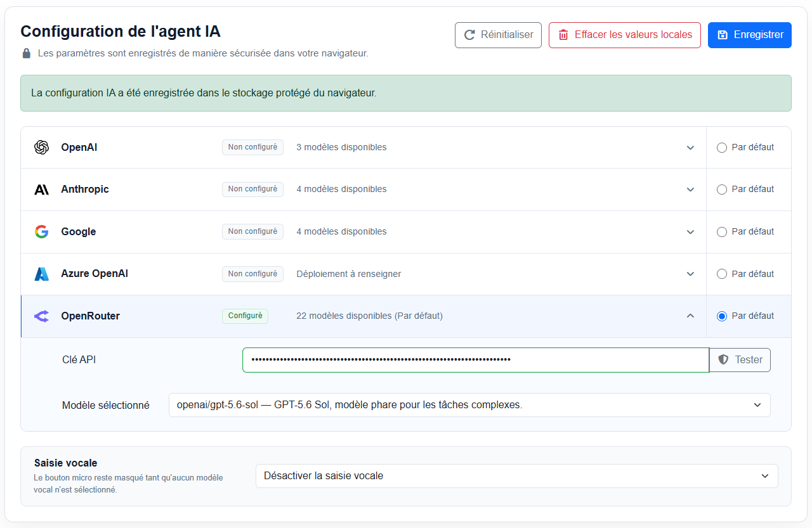Click "22 modèles disponibles (Par défaut)" text

point(369,316)
